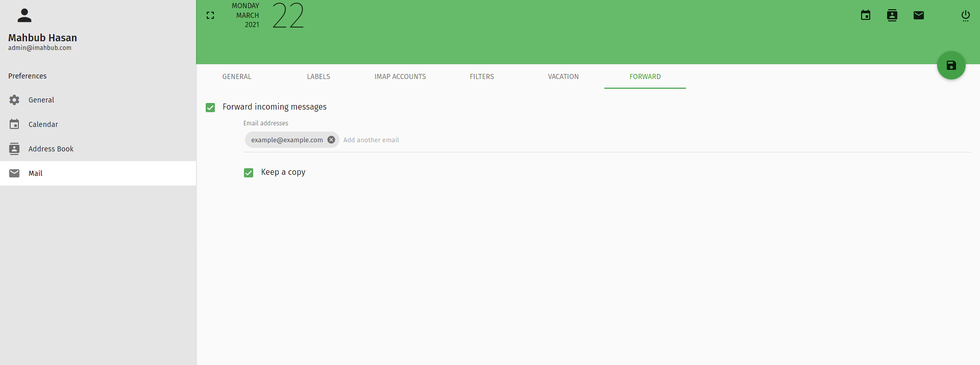This screenshot has height=365, width=980.
Task: Click the power logout icon
Action: tap(966, 16)
